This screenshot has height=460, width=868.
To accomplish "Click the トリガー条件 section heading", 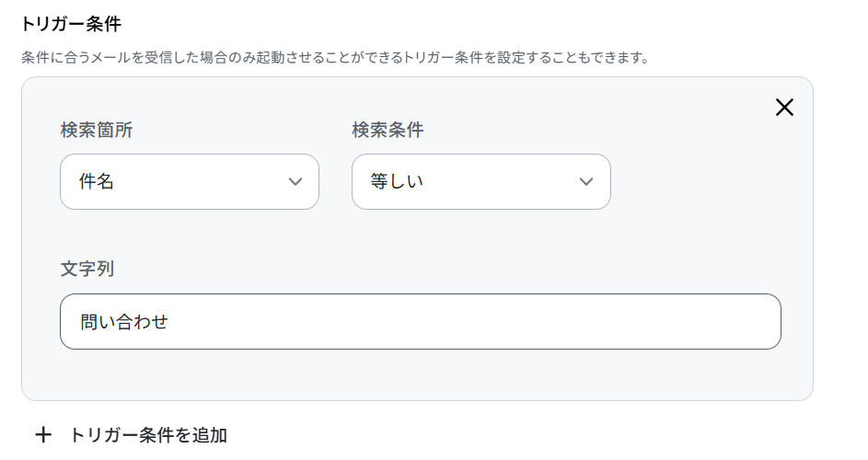I will pos(71,24).
